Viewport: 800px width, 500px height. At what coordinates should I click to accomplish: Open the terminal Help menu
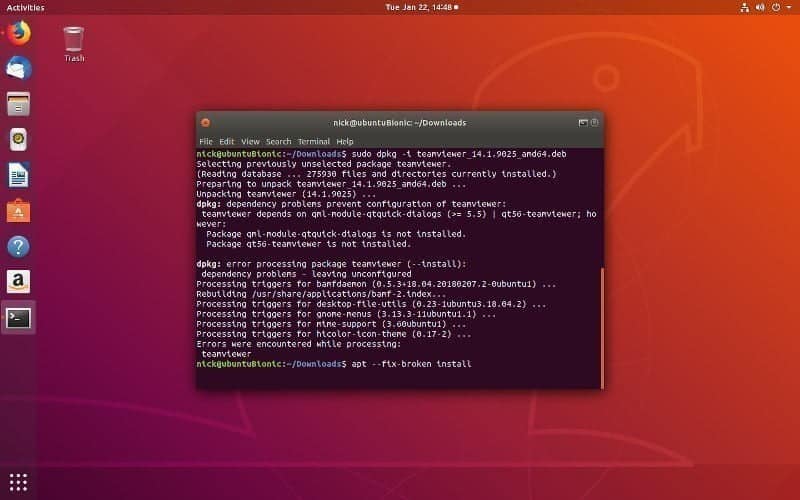click(345, 141)
